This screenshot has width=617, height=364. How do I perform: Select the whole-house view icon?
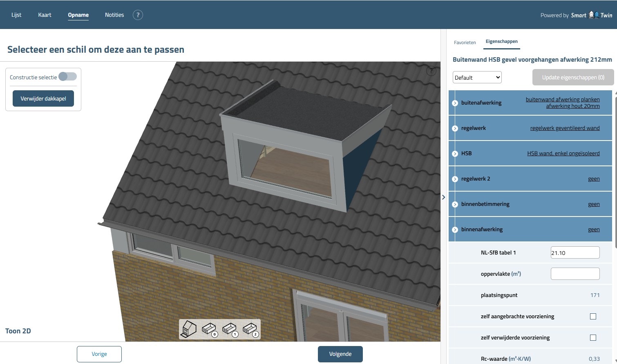(x=189, y=329)
